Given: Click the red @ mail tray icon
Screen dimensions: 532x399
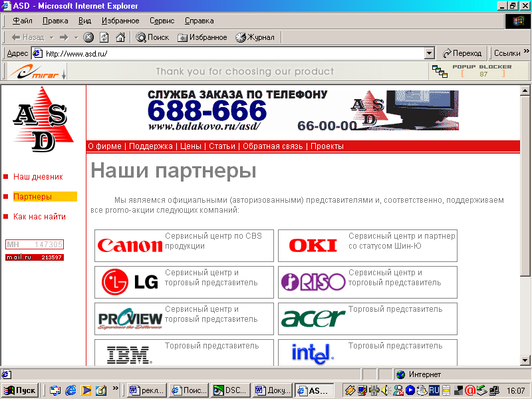Looking at the screenshot, I should pos(470,390).
